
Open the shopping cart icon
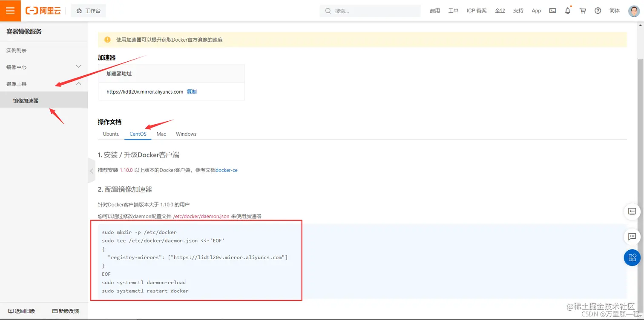(583, 11)
